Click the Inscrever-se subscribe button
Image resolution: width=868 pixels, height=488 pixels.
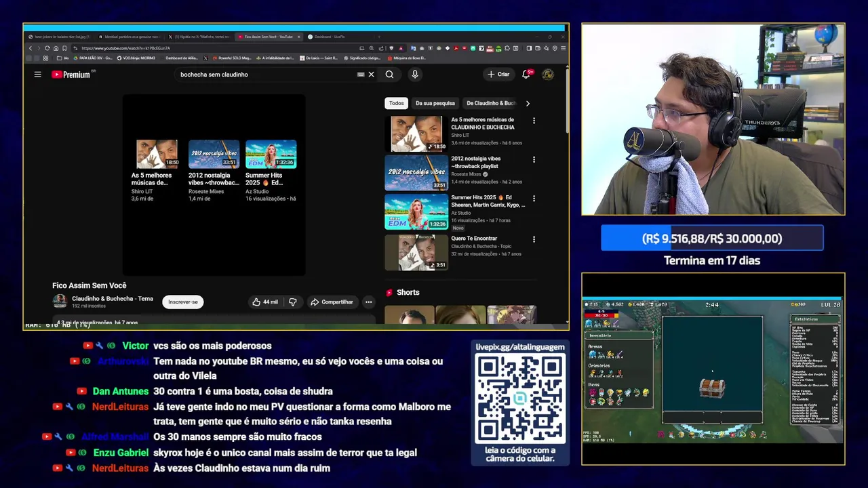pyautogui.click(x=183, y=302)
